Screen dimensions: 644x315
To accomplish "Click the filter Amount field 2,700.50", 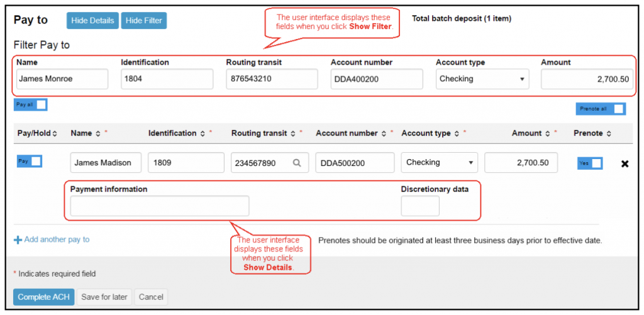I will tap(587, 79).
